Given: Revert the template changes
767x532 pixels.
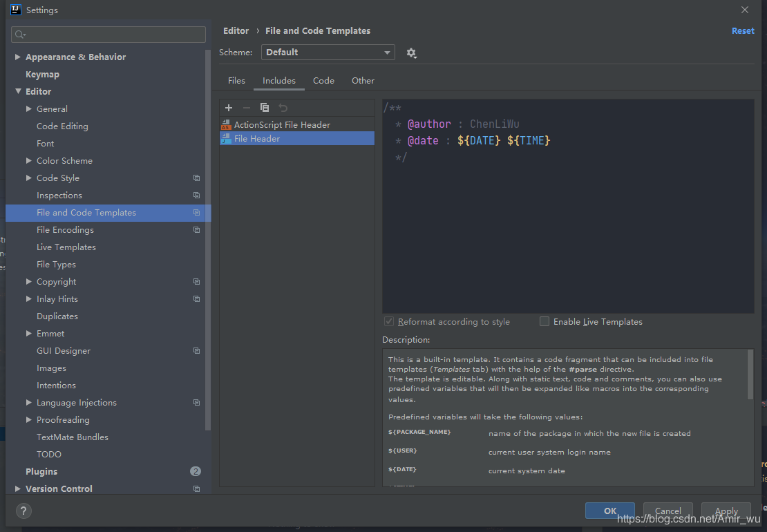Looking at the screenshot, I should [x=283, y=108].
